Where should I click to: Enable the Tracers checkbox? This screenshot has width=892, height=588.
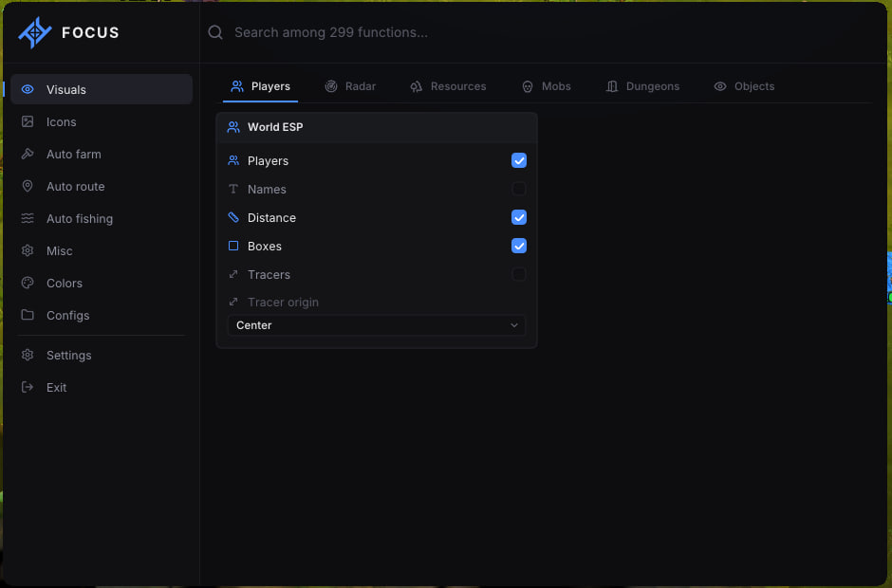(519, 274)
